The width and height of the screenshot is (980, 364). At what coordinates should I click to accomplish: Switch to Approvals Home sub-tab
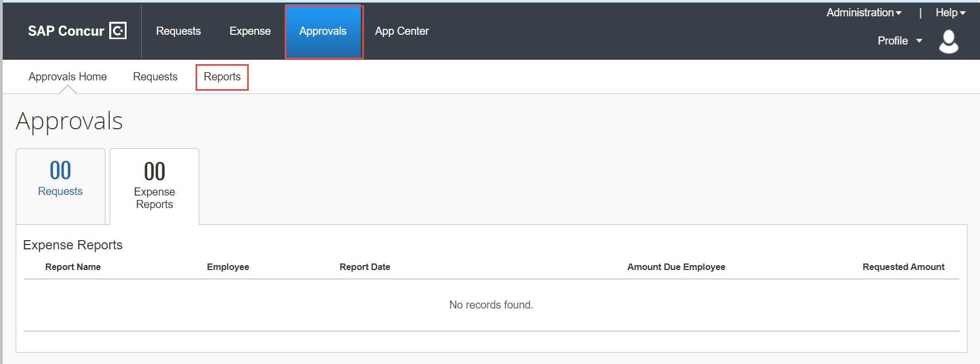point(68,77)
